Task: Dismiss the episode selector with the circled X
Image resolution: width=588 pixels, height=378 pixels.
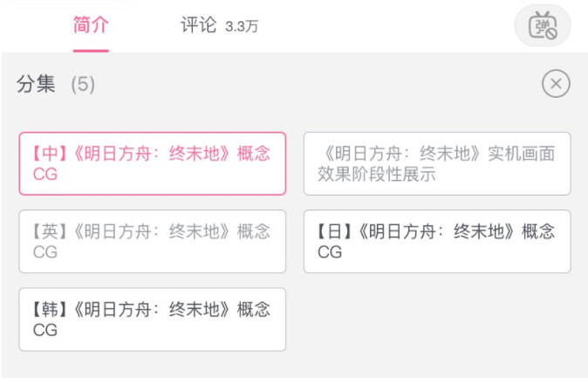Action: point(556,83)
